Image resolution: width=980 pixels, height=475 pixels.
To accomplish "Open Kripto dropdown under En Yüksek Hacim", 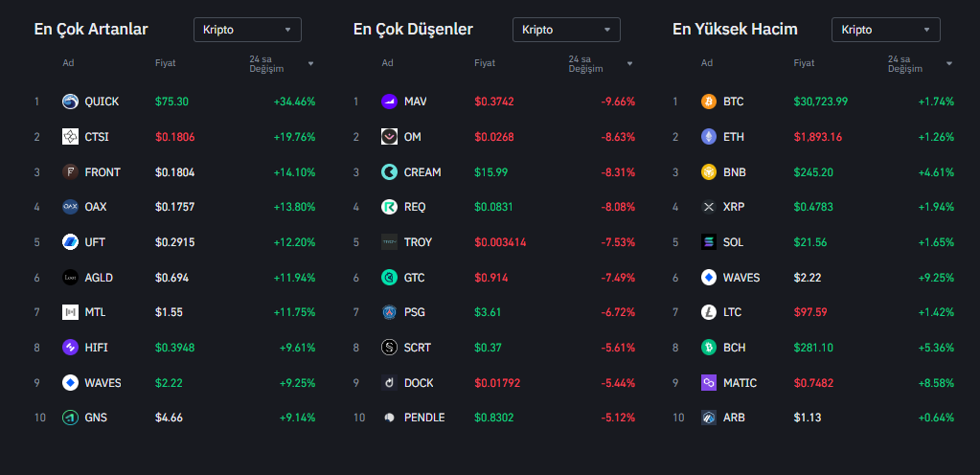I will click(885, 30).
